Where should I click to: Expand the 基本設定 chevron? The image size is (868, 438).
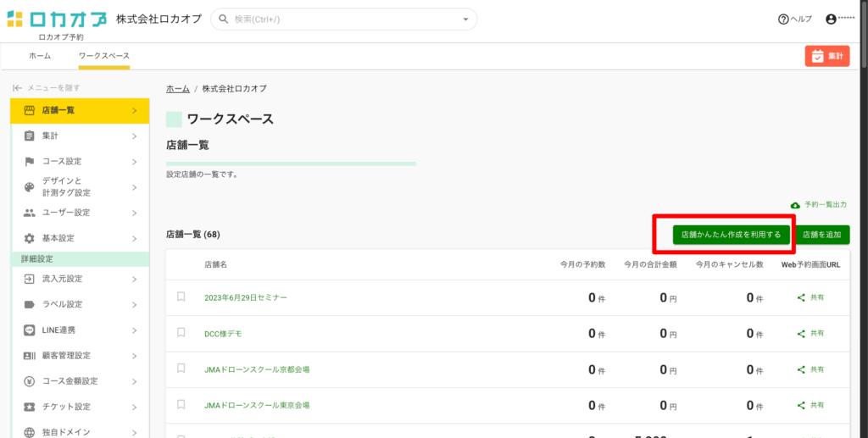pos(135,238)
